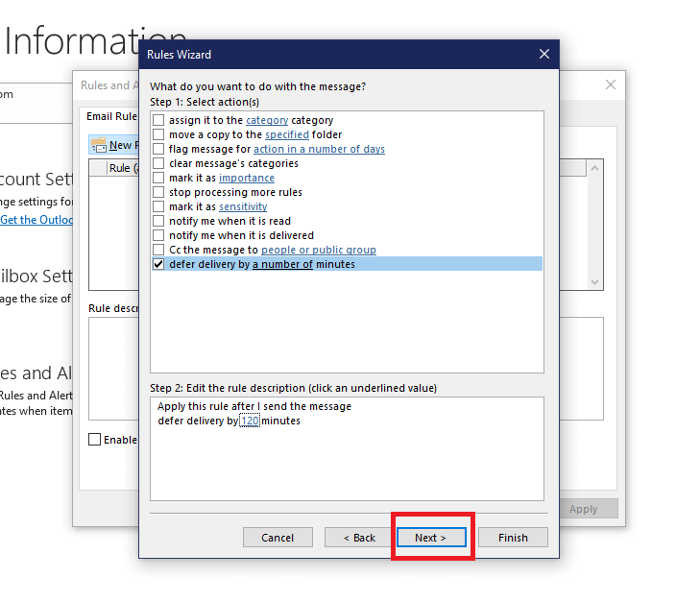The height and width of the screenshot is (602, 700).
Task: Close the Rules and Alerts window behind
Action: [x=611, y=84]
